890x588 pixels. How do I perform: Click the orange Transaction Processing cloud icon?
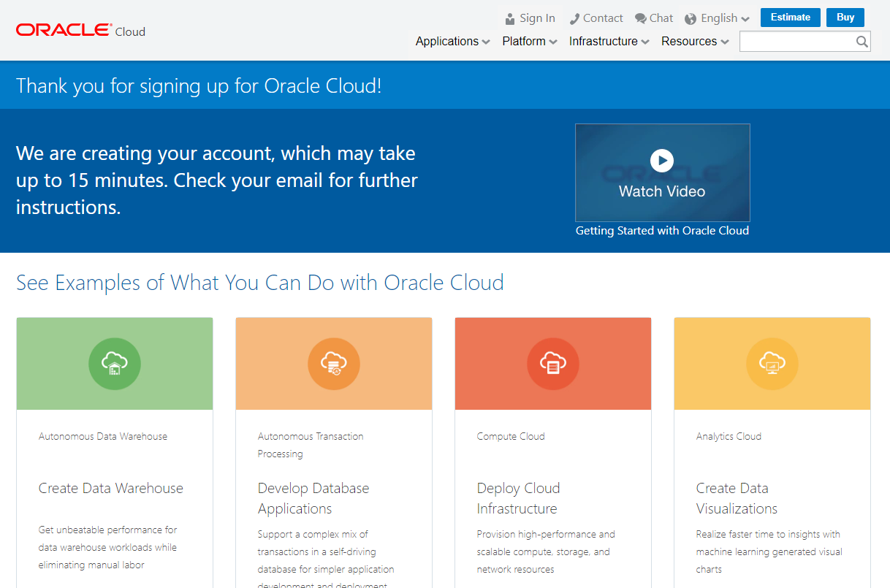point(334,363)
